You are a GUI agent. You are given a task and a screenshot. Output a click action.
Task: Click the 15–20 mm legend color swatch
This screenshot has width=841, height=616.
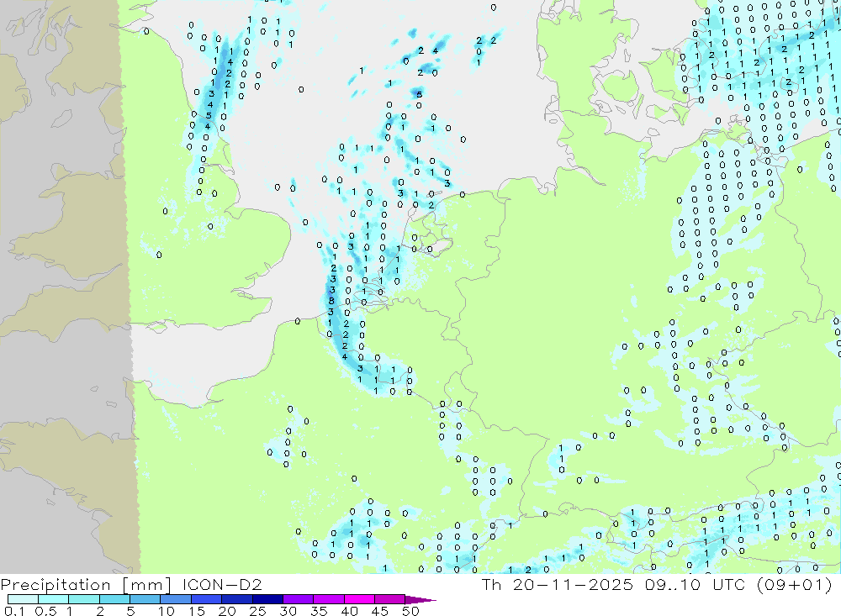pyautogui.click(x=206, y=599)
